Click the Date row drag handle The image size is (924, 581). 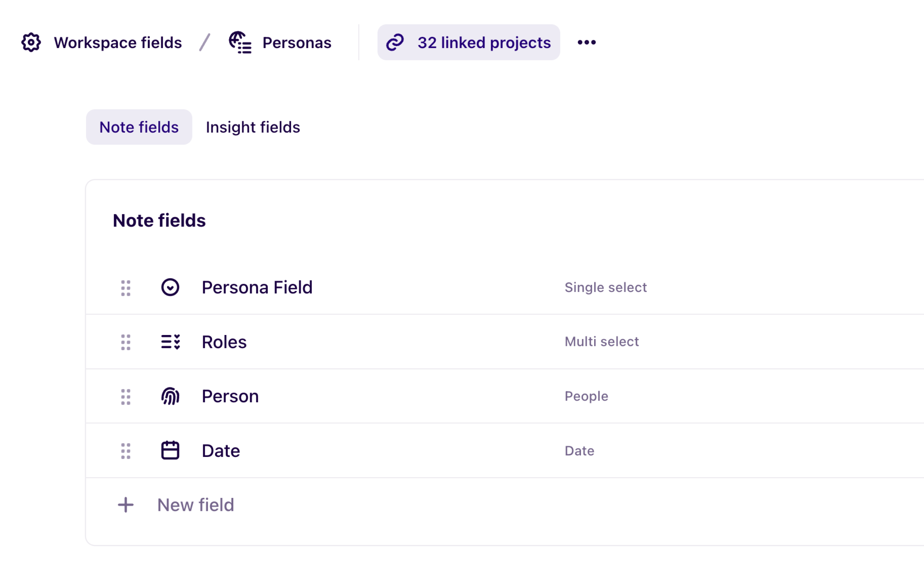[x=125, y=451]
